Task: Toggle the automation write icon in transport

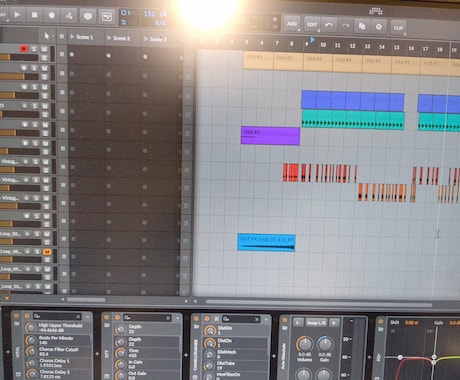Action: (69, 16)
